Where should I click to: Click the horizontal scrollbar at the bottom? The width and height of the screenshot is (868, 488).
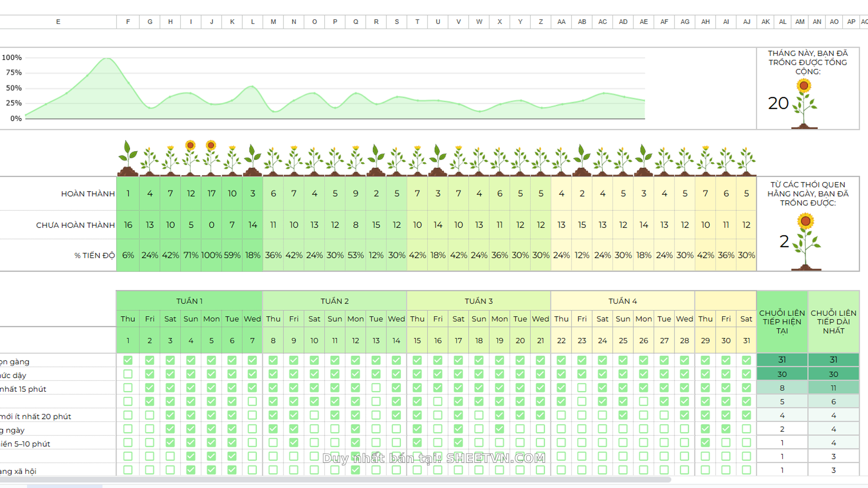335,479
